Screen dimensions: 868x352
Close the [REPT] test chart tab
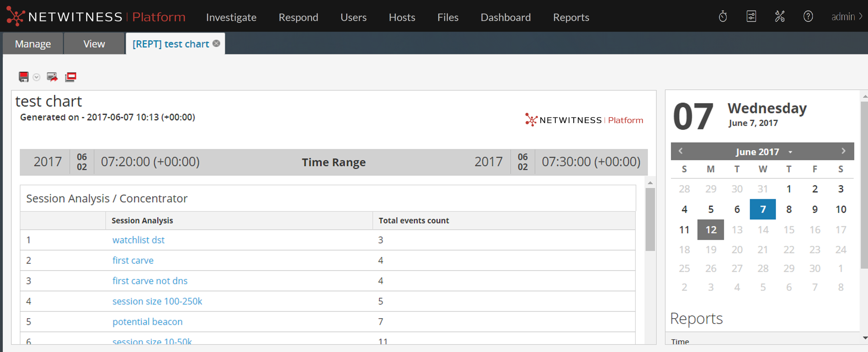(216, 43)
